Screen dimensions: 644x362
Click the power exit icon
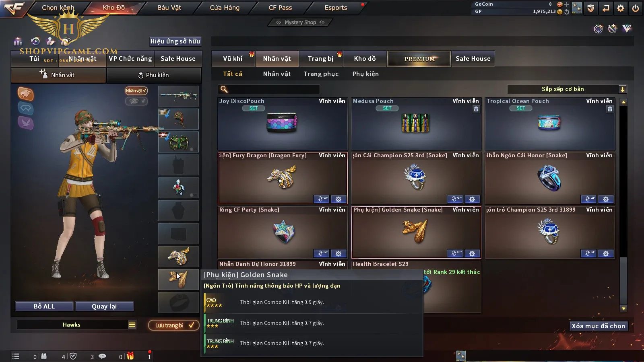point(636,8)
